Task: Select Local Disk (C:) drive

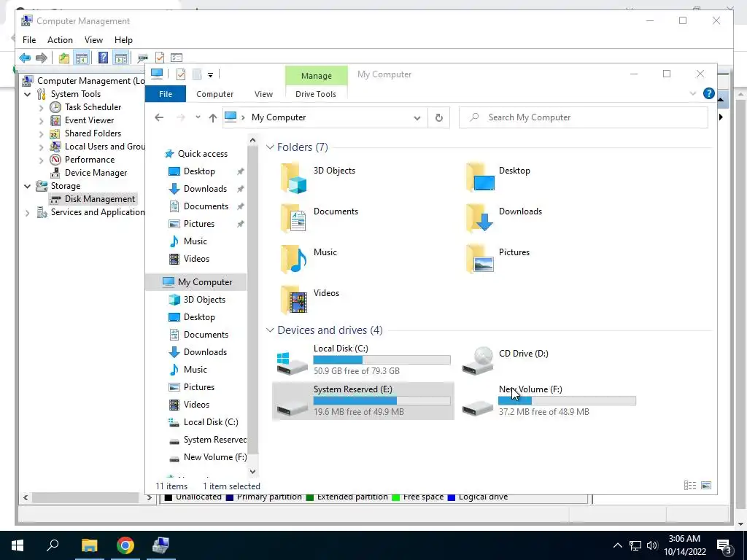Action: click(x=363, y=360)
